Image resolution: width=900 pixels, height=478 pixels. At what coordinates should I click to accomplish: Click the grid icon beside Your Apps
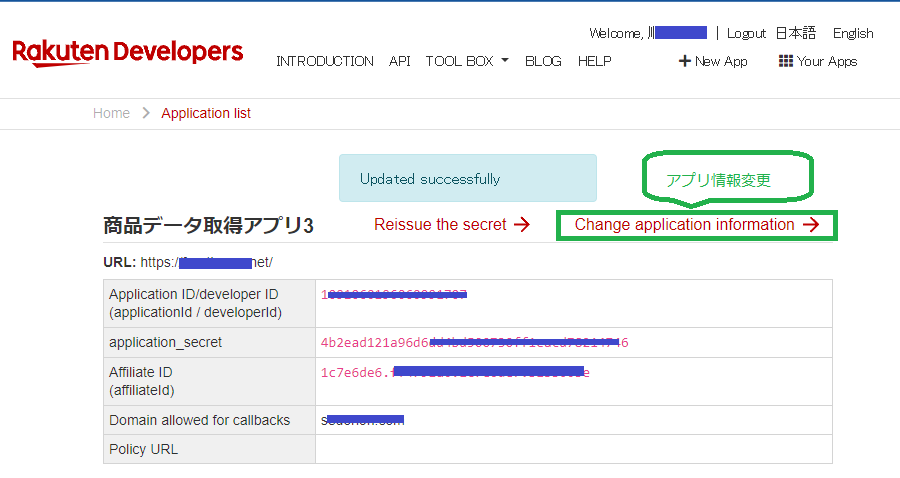click(786, 61)
